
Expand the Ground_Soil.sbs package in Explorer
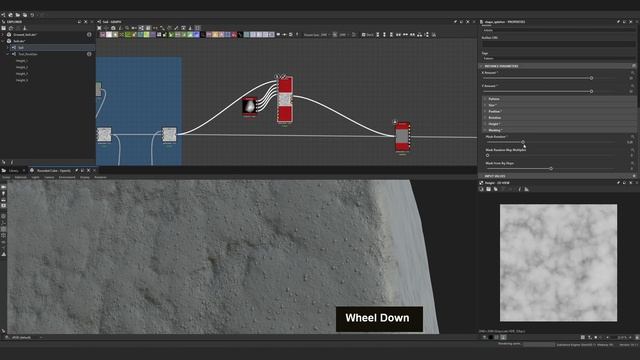3,35
